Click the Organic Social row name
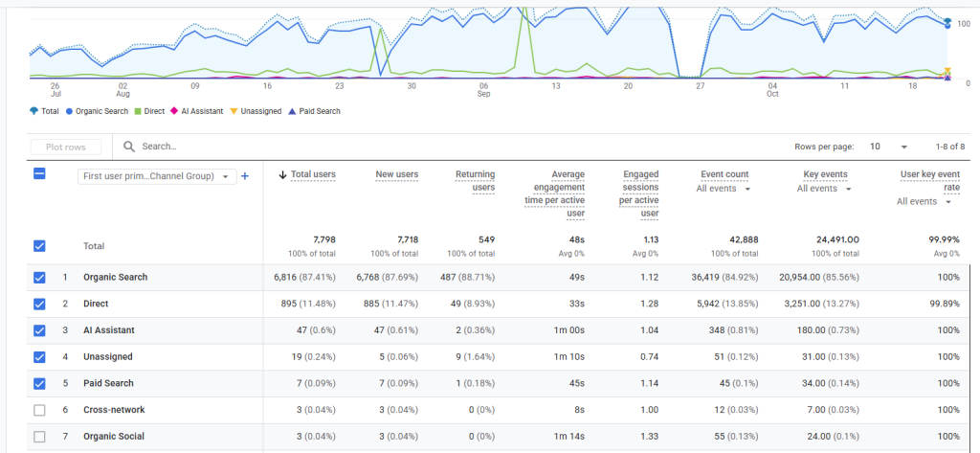Screen dimensions: 980x453 pos(115,436)
